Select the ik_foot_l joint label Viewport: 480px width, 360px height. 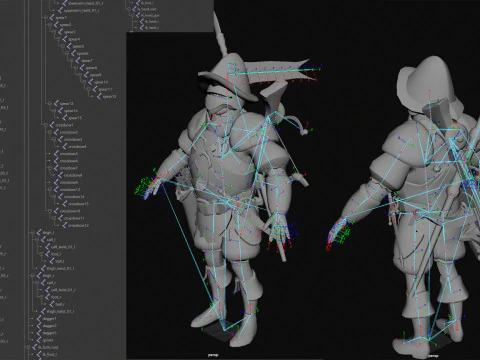coord(49,354)
